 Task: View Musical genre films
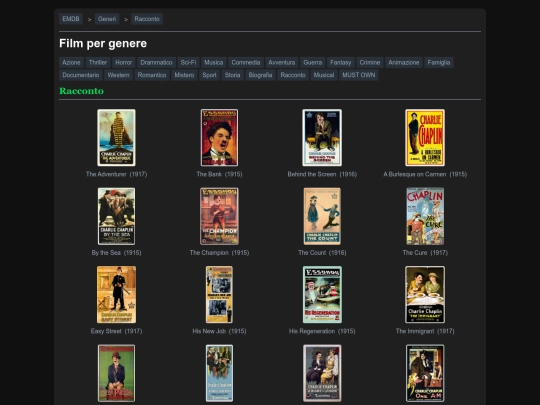324,75
